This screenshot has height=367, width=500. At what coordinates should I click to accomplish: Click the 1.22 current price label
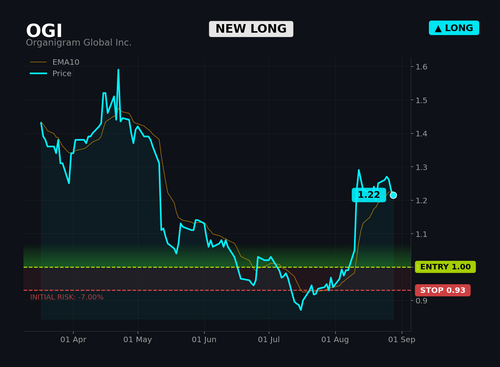[x=369, y=195]
